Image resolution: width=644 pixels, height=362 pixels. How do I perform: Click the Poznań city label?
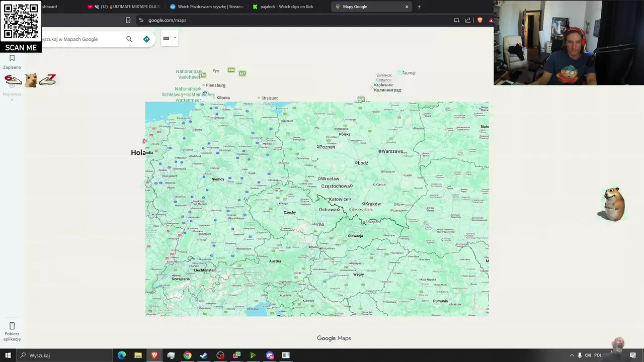[327, 147]
